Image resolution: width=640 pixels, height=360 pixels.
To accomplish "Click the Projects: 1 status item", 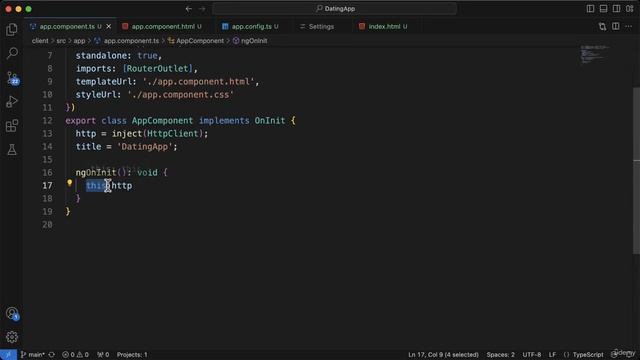I will [132, 355].
